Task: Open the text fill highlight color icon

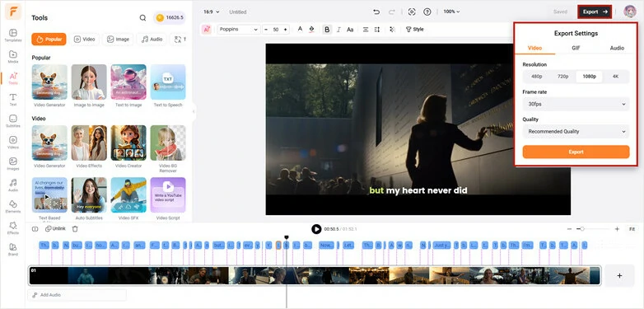Action: click(311, 29)
